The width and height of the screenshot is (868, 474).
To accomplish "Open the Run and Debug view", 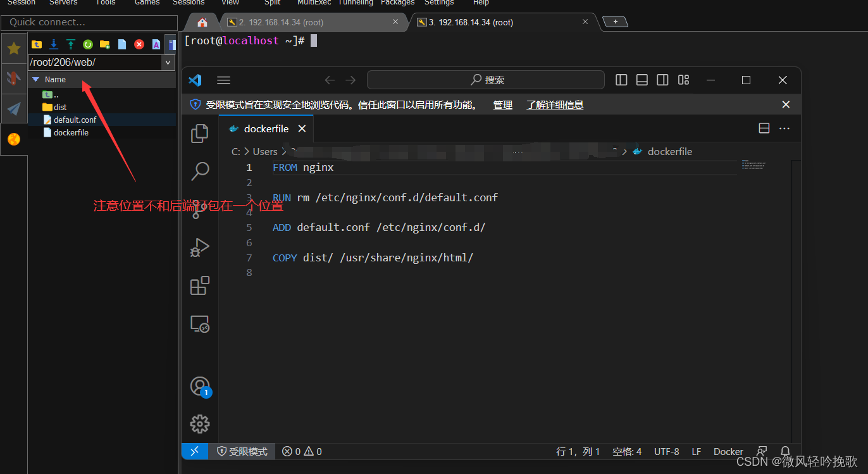I will click(x=200, y=247).
